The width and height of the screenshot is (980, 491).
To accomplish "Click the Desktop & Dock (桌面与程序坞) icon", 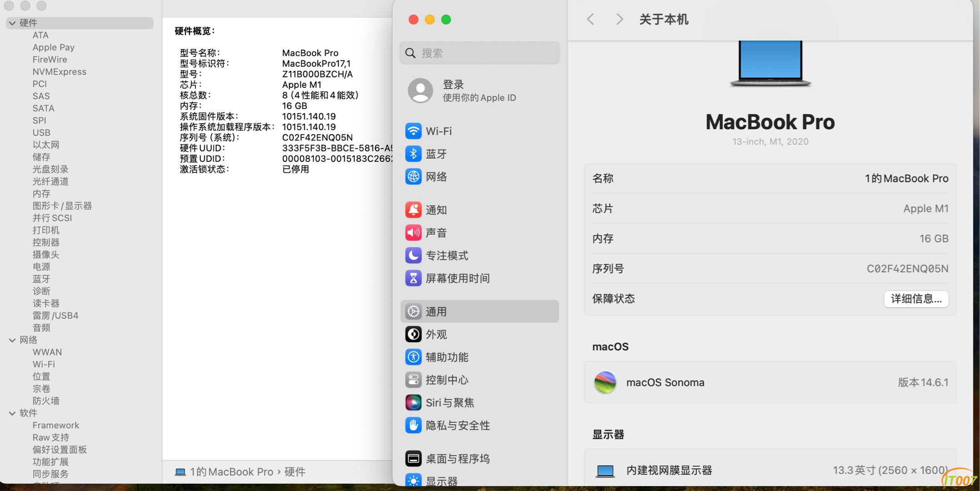I will click(413, 458).
